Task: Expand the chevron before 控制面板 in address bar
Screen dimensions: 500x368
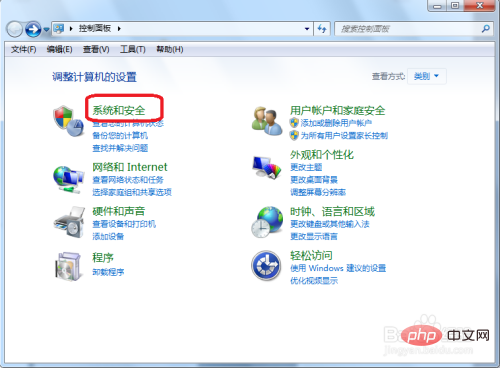Action: tap(71, 29)
